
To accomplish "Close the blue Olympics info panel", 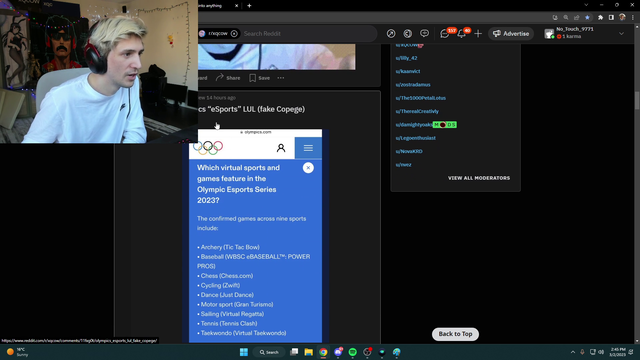I will point(308,168).
